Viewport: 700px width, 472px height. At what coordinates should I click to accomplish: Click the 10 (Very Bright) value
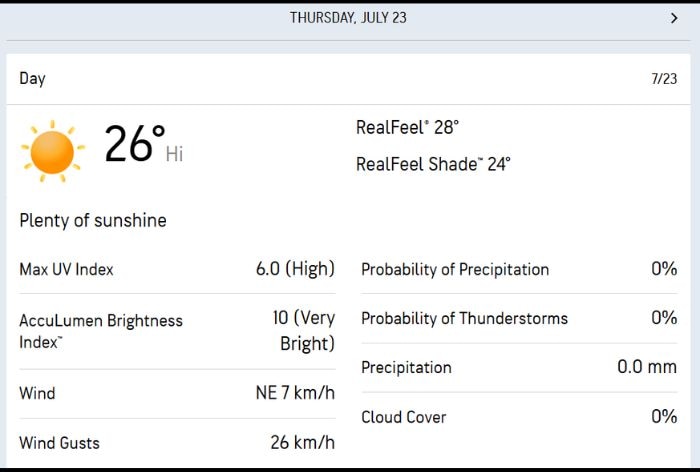pos(304,331)
